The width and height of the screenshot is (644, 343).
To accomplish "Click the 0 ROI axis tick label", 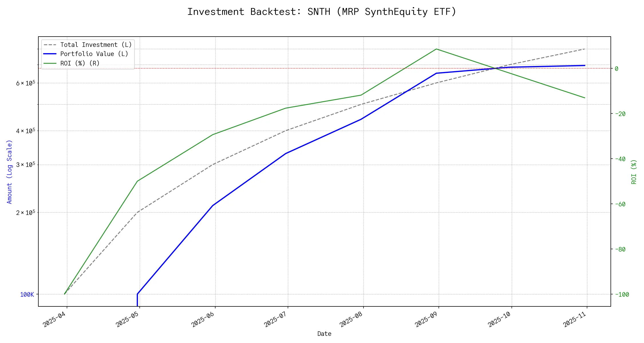I will coord(617,69).
